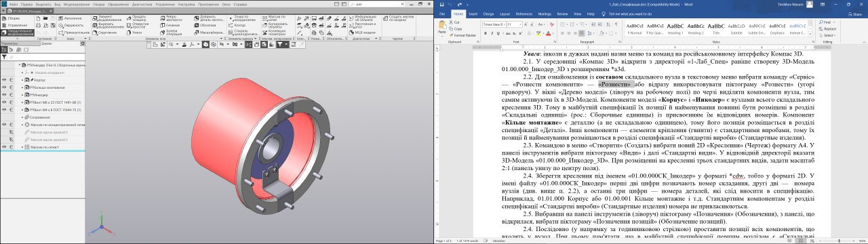Expand Корпус node in model tree

pos(22,80)
